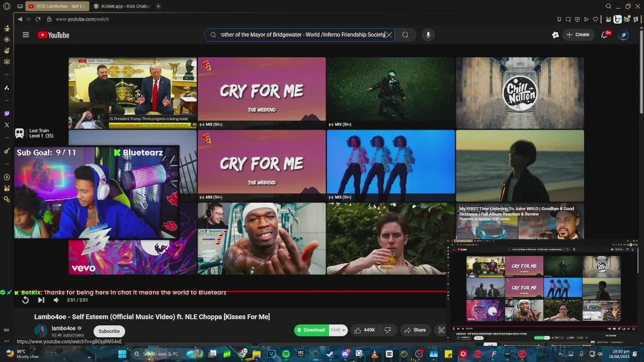The image size is (644, 362).
Task: Share the Lambo4oe video
Action: point(415,330)
